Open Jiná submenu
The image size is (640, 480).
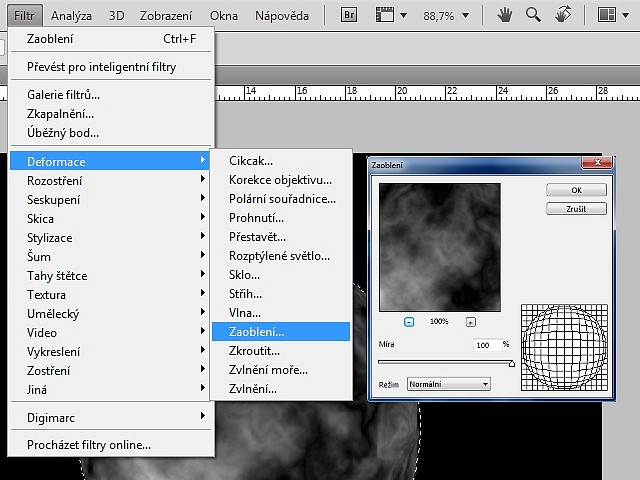(x=110, y=389)
